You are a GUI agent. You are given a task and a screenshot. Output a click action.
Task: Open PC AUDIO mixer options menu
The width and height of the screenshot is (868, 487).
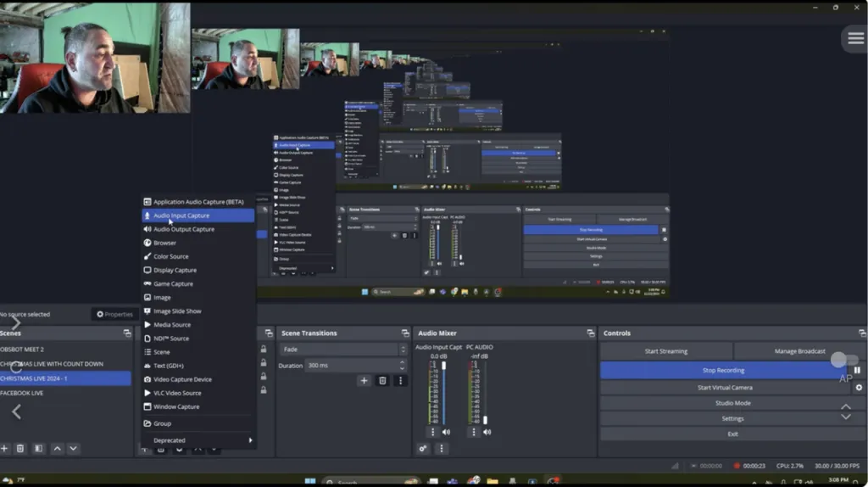point(473,432)
